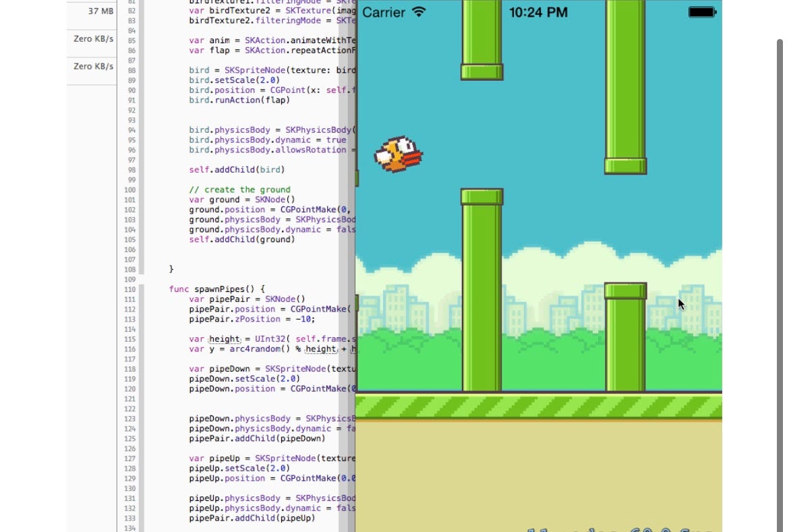789x532 pixels.
Task: Click line number 99 in the gutter
Action: (x=131, y=180)
